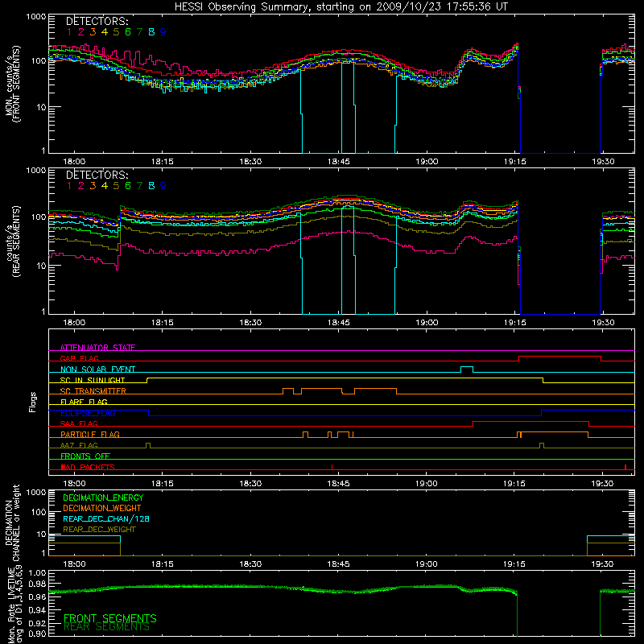The height and width of the screenshot is (644, 644).
Task: Click the GAP FLAG label
Action: [x=79, y=358]
